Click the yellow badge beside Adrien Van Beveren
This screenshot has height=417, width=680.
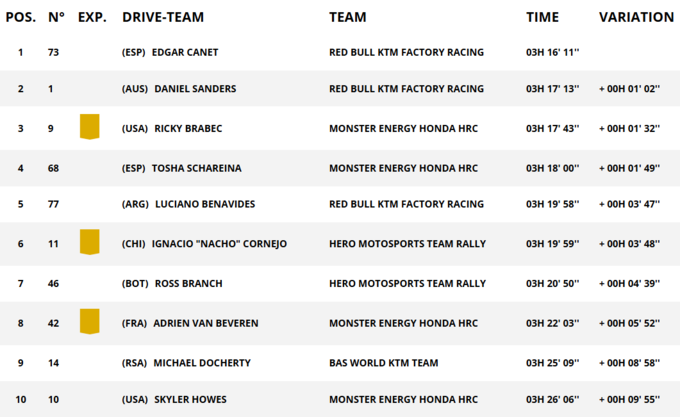click(90, 321)
